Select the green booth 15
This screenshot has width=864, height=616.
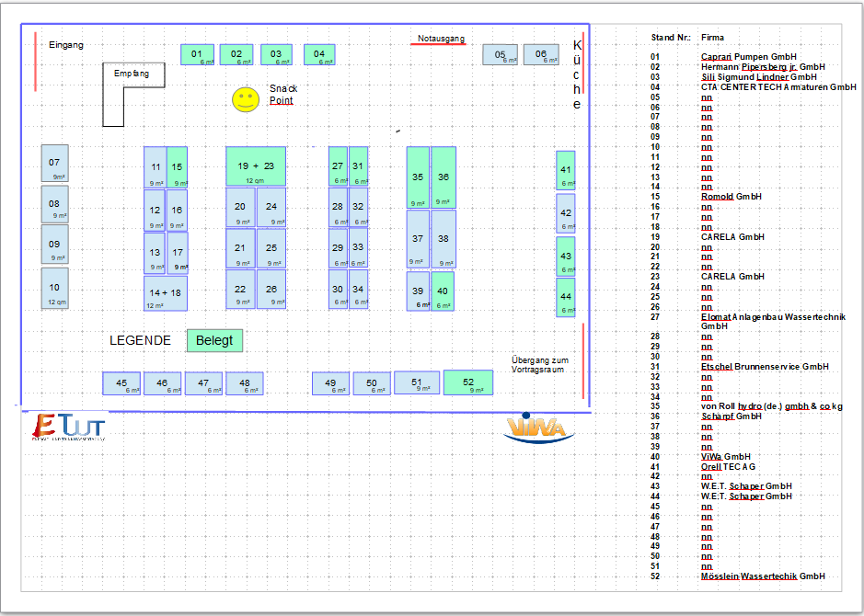[x=177, y=167]
